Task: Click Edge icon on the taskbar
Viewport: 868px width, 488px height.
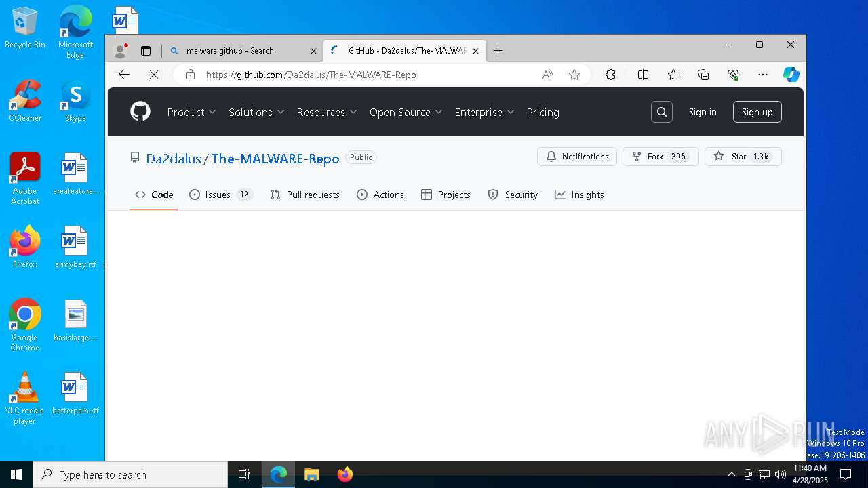Action: [279, 474]
